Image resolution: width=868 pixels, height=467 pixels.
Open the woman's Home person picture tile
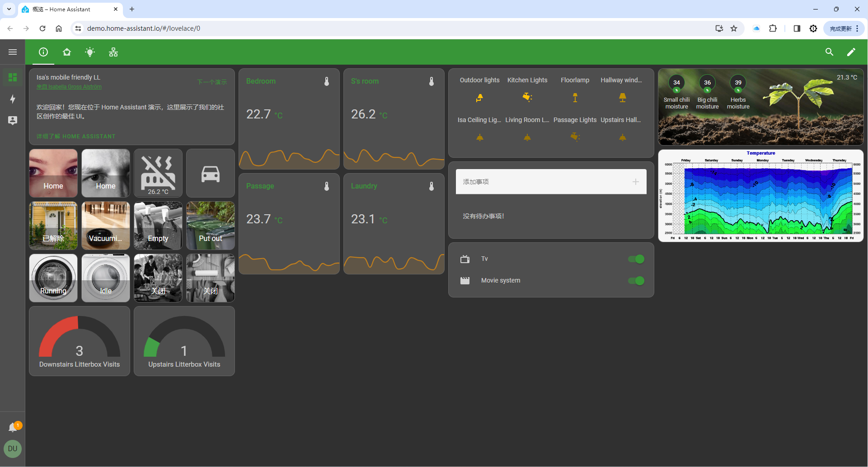point(53,173)
